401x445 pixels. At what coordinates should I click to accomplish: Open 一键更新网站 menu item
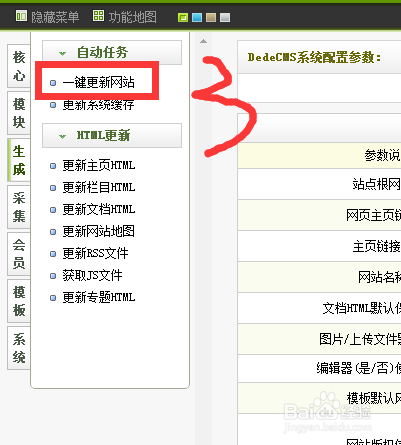tap(98, 82)
